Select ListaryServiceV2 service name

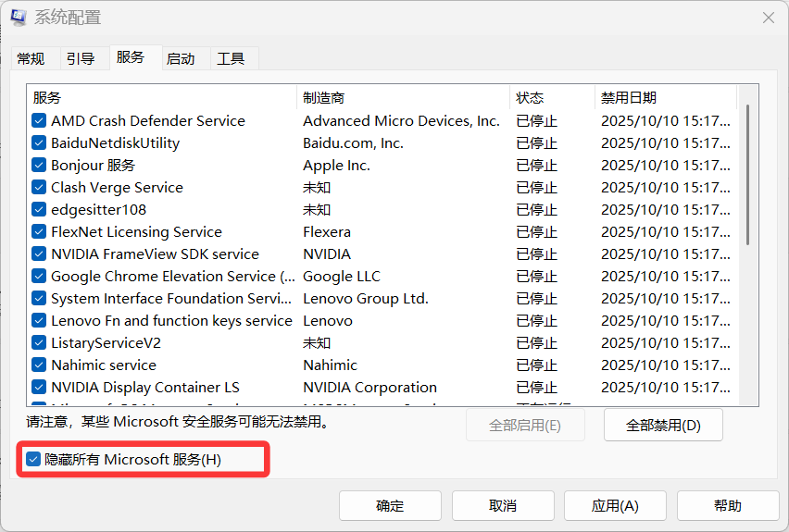[106, 343]
